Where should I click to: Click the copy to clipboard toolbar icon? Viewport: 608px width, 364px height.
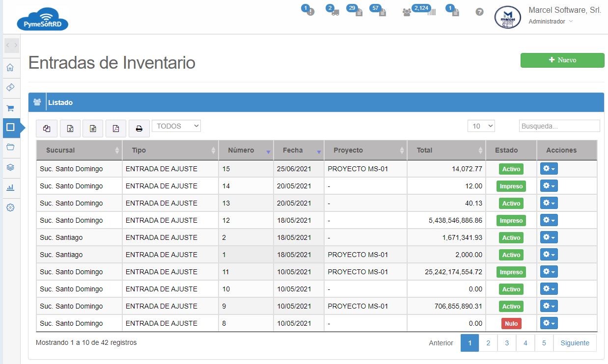coord(47,129)
